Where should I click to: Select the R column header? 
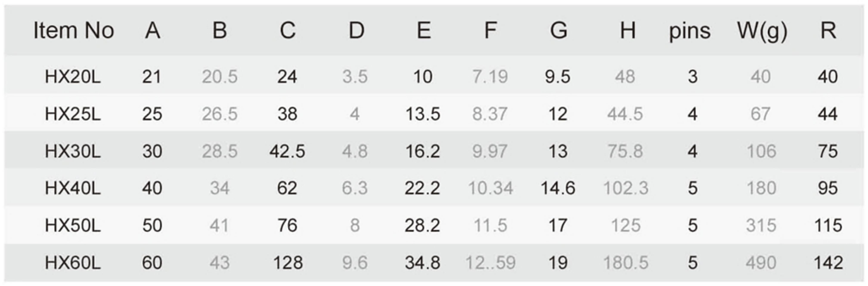click(828, 31)
